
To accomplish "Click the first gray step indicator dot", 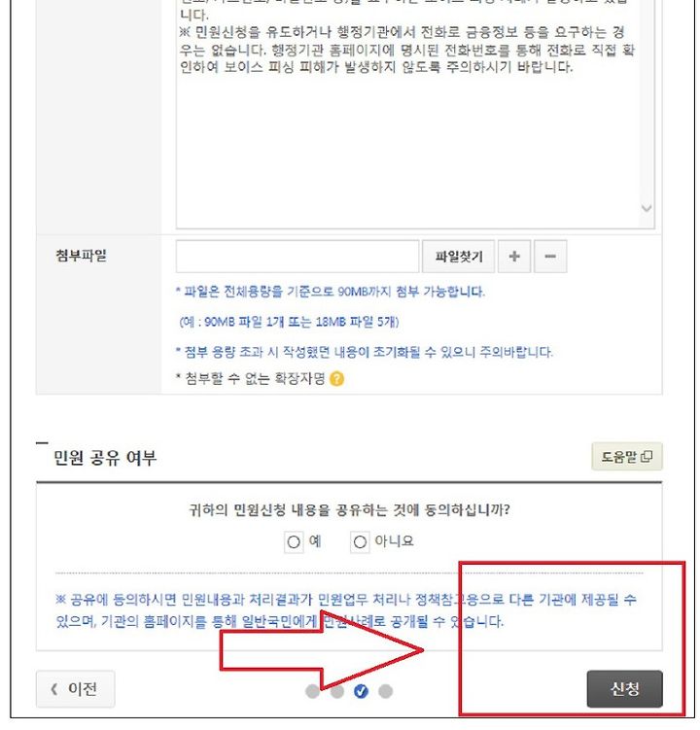I will coord(312,691).
